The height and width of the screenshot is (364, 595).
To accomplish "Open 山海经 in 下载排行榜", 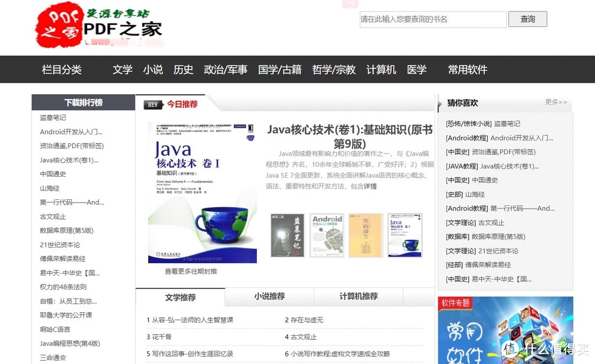I will tap(50, 188).
